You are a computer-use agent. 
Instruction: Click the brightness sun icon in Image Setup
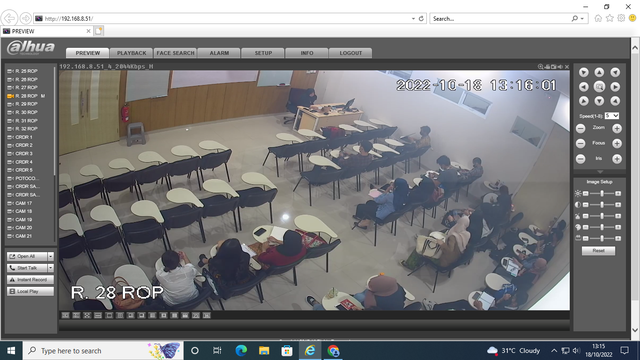point(578,193)
